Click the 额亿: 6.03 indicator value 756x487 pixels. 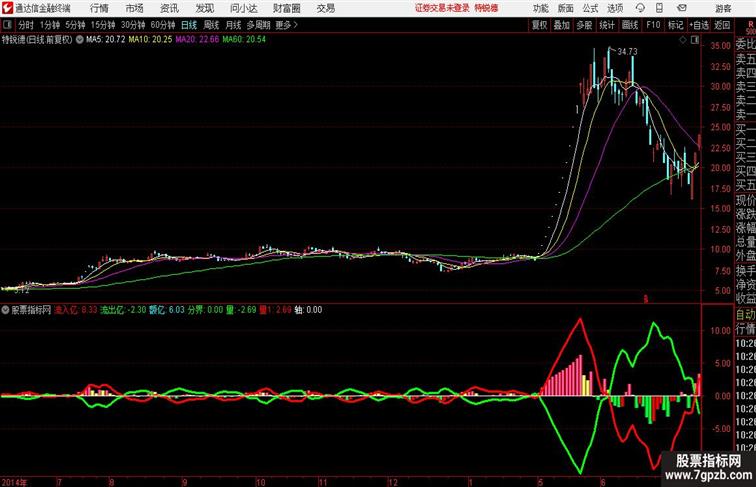(167, 310)
